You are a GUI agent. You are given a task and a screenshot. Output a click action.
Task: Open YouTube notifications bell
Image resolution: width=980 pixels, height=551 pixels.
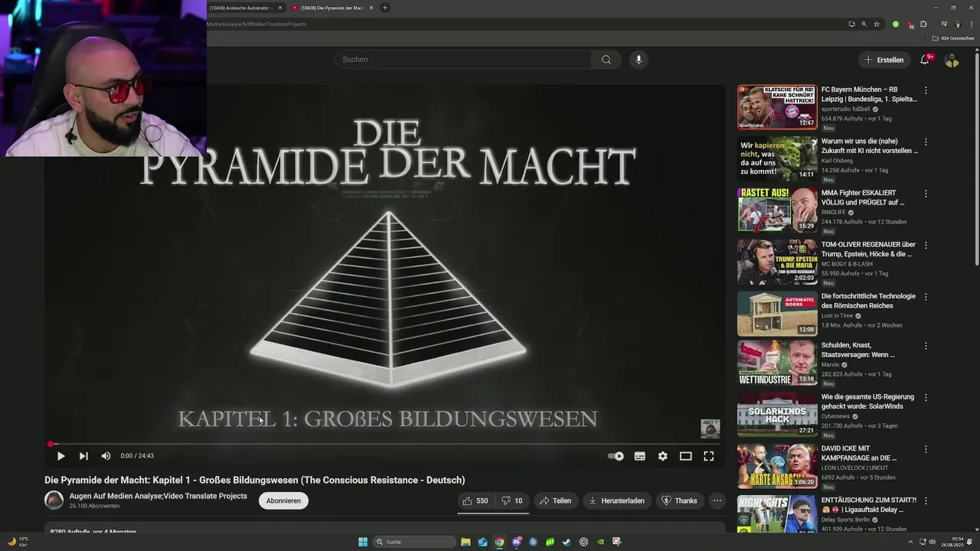(925, 60)
